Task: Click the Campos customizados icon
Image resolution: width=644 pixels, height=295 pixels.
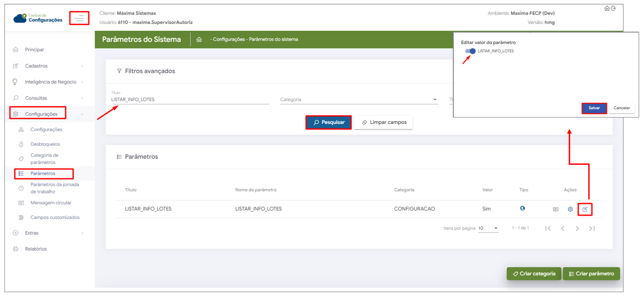Action: pyautogui.click(x=21, y=217)
